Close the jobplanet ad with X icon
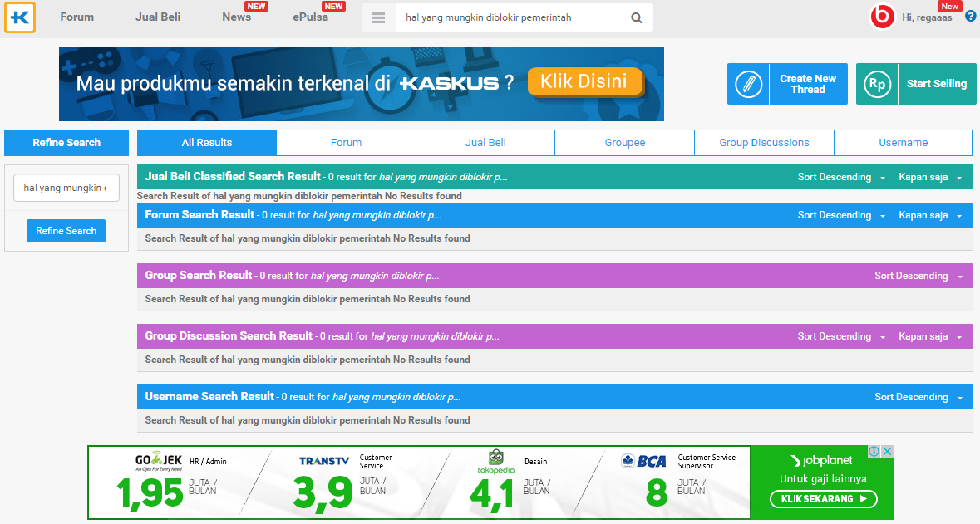 pyautogui.click(x=887, y=451)
